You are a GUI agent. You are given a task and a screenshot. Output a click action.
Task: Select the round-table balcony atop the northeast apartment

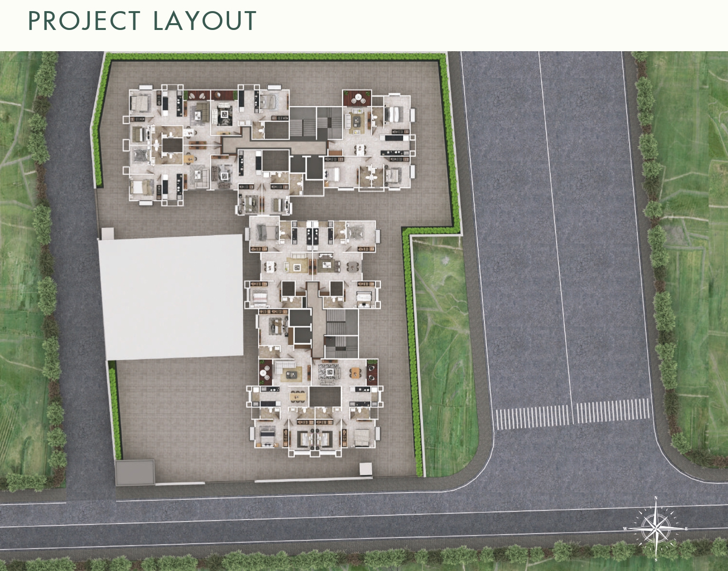click(357, 99)
